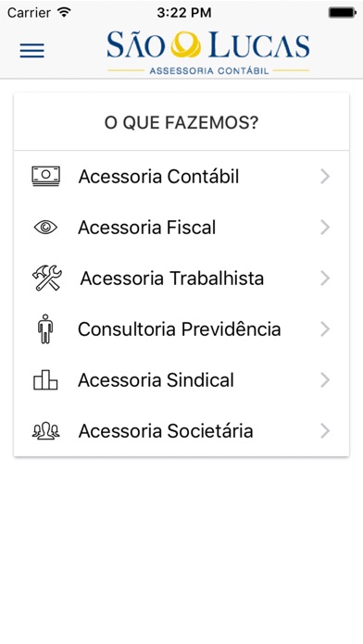The image size is (363, 644).
Task: Tap the O QUE FAZEMOS? header
Action: point(181,122)
